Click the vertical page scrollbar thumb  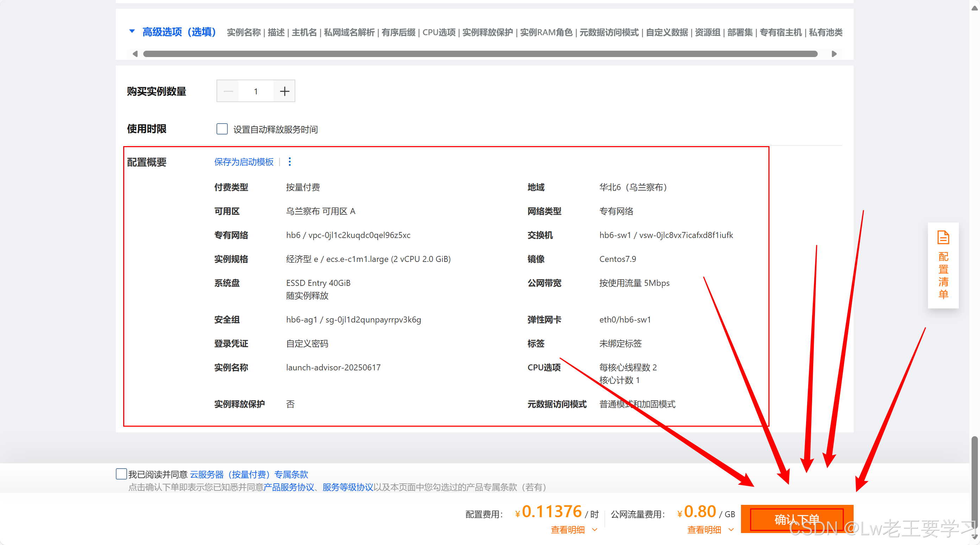[974, 483]
